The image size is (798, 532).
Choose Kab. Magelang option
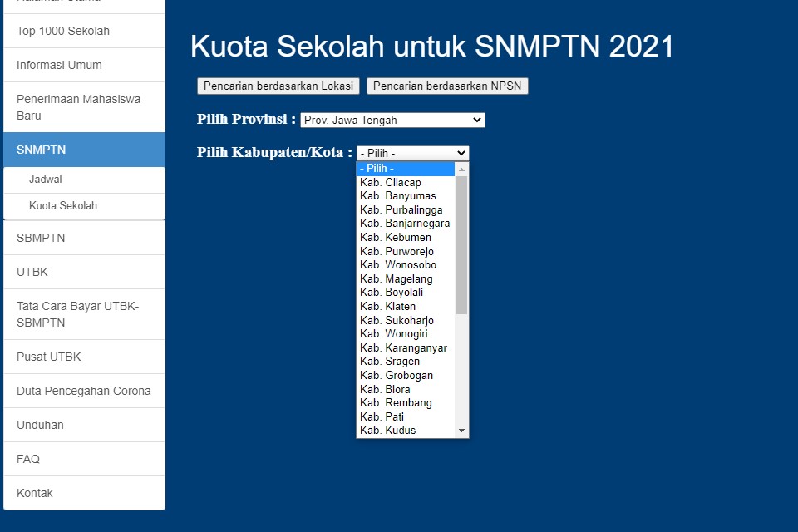(406, 279)
